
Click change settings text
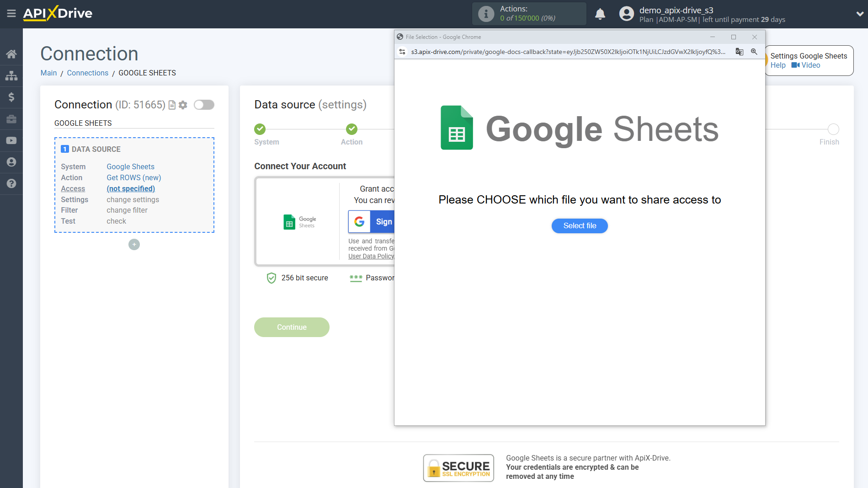pyautogui.click(x=133, y=199)
